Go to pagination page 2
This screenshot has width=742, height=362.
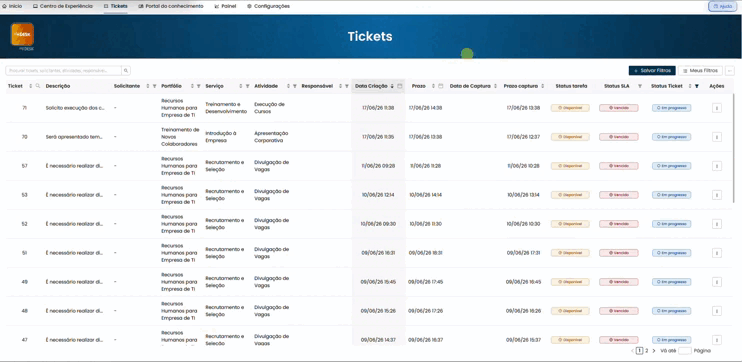click(x=646, y=351)
